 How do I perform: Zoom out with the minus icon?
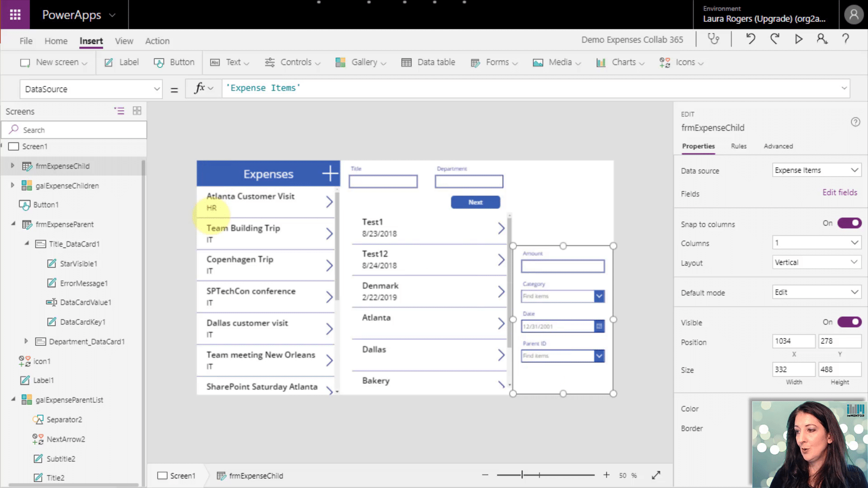pos(485,475)
